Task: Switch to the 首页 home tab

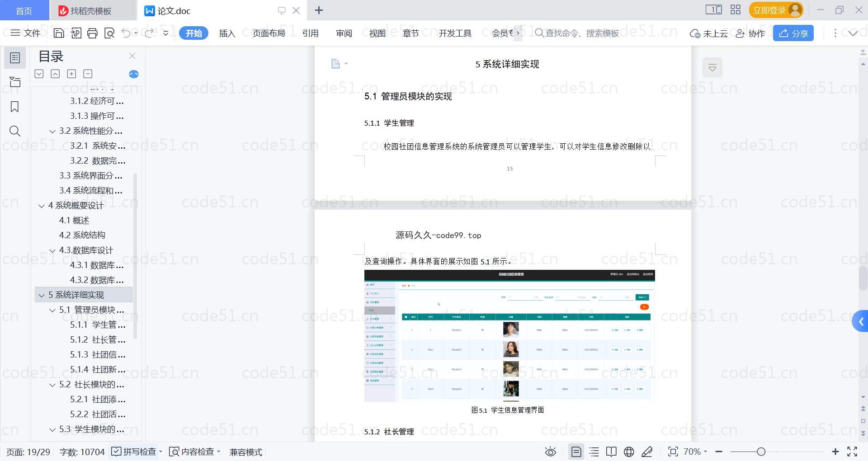Action: 24,10
